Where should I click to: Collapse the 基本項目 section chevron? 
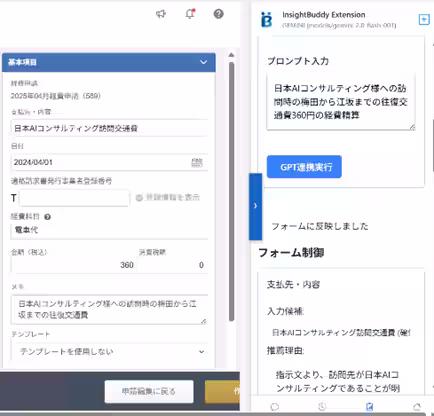203,62
